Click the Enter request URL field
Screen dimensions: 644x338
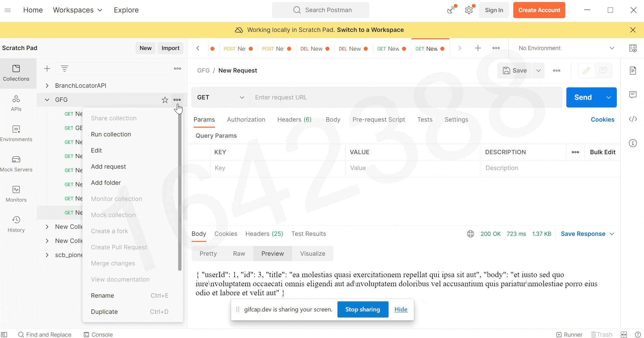pos(406,97)
